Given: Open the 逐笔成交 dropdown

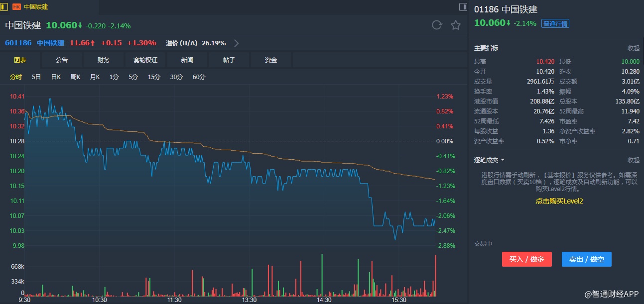Looking at the screenshot, I should pyautogui.click(x=489, y=160).
